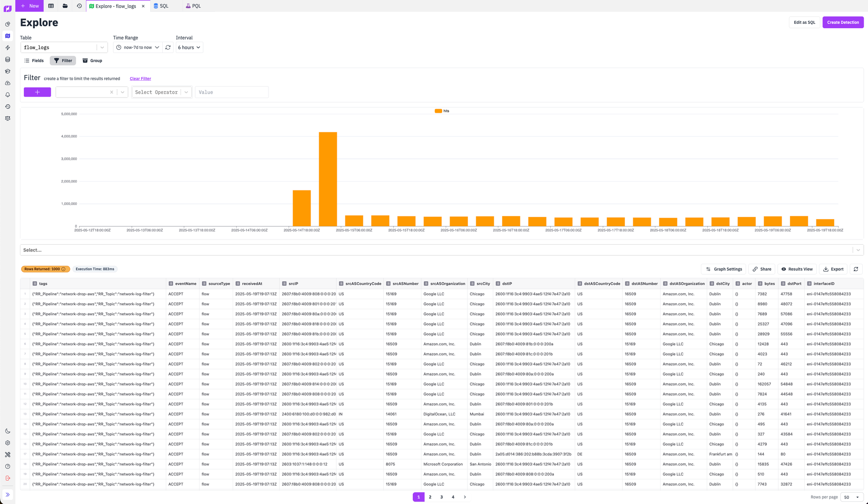Click the filter Value input field
Screen dimensions: 868x504
(231, 92)
